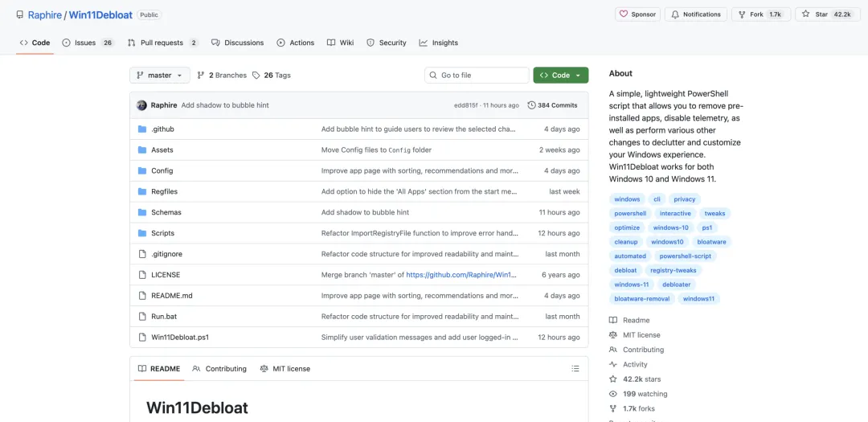The image size is (868, 422).
Task: Open the README outline list icon
Action: [575, 369]
